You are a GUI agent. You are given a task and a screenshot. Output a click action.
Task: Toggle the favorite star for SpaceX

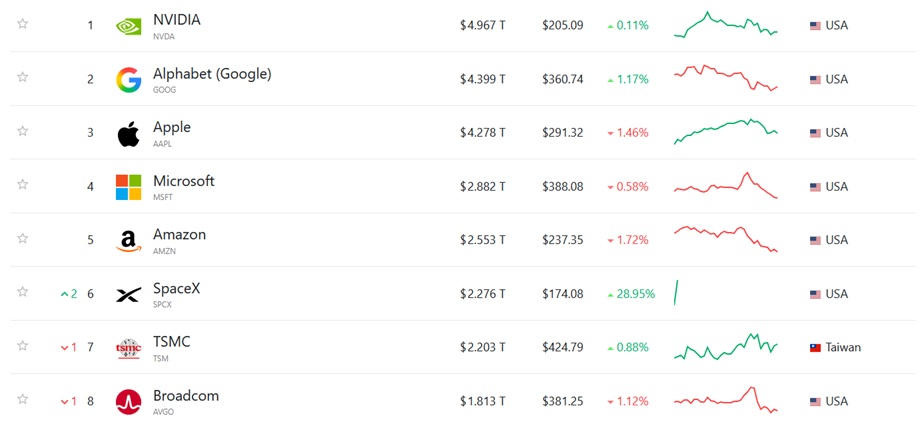coord(22,292)
